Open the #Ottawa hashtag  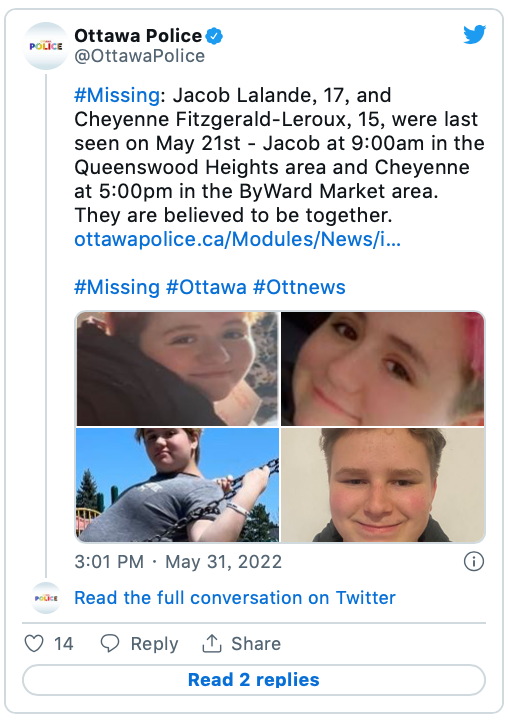click(x=206, y=287)
